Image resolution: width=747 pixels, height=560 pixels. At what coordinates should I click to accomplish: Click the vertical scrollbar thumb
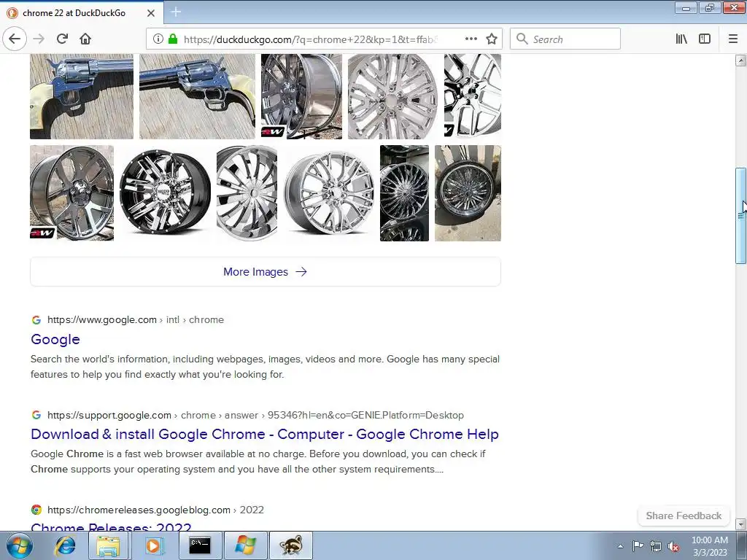[x=740, y=215]
